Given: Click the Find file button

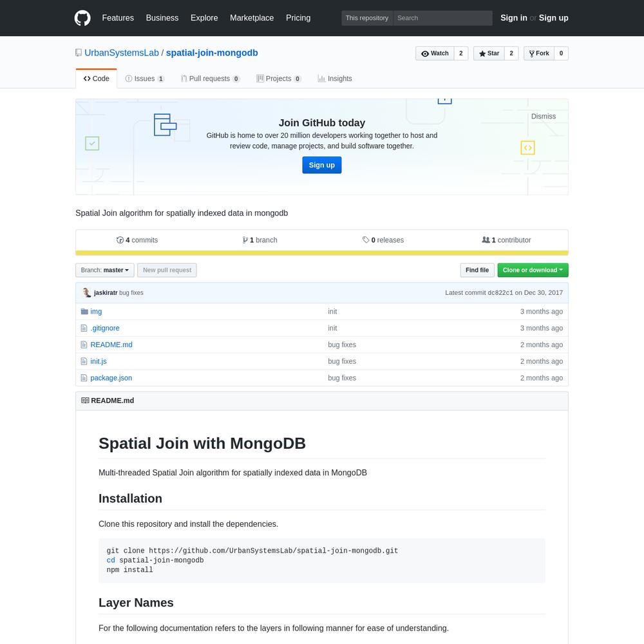Looking at the screenshot, I should pyautogui.click(x=477, y=270).
